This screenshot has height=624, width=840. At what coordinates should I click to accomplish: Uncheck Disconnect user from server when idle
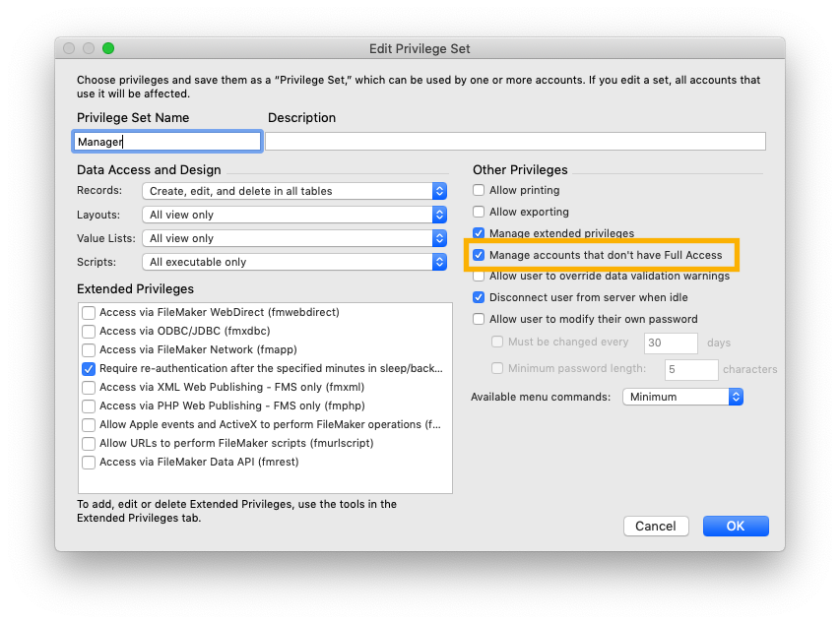click(479, 297)
